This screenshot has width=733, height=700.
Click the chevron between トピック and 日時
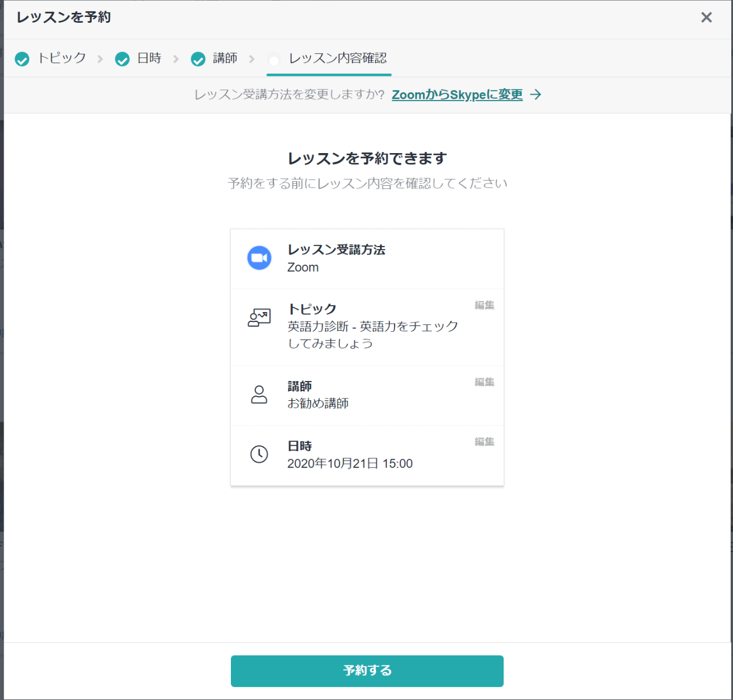coord(100,59)
